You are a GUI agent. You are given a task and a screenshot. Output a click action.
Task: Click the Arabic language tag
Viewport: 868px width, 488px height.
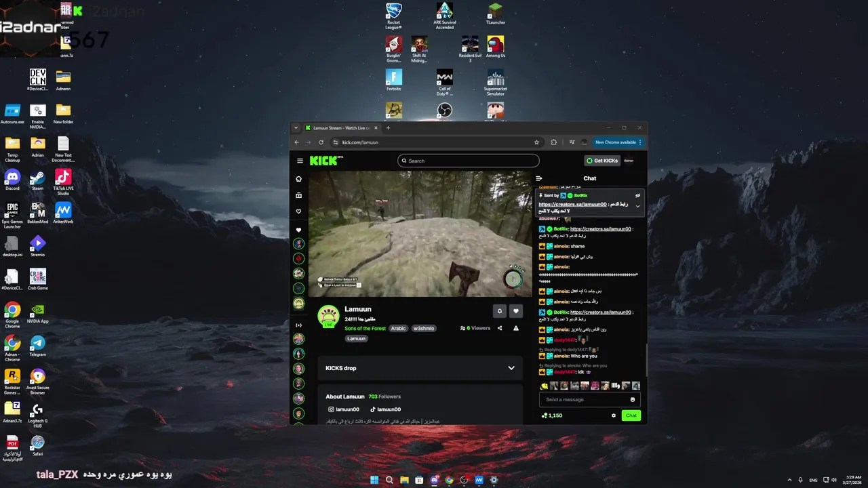[398, 328]
